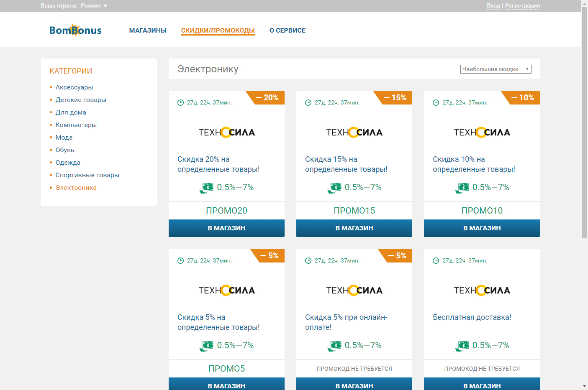Click the ПРОМО10 promo code

click(482, 211)
